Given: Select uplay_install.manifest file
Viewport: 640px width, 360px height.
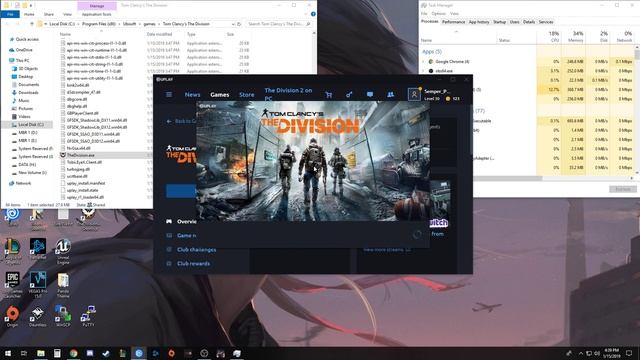Looking at the screenshot, I should point(86,183).
